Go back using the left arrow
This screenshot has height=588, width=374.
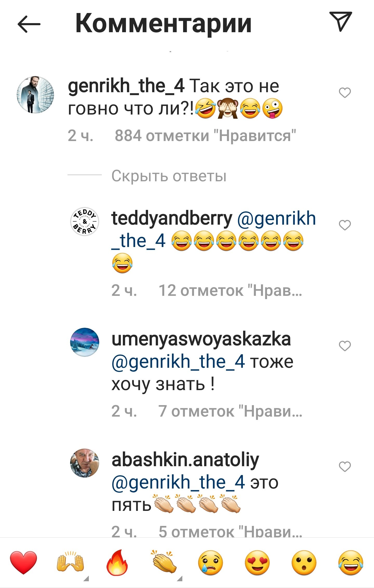pos(29,24)
